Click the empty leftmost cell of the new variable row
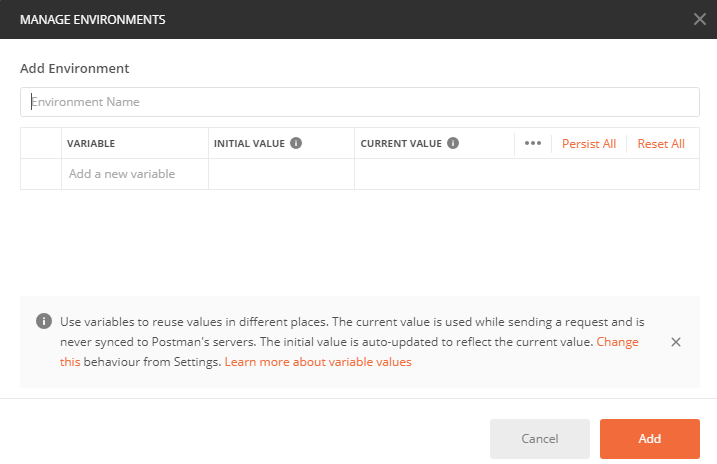Viewport: 717px width, 464px height. pyautogui.click(x=41, y=174)
